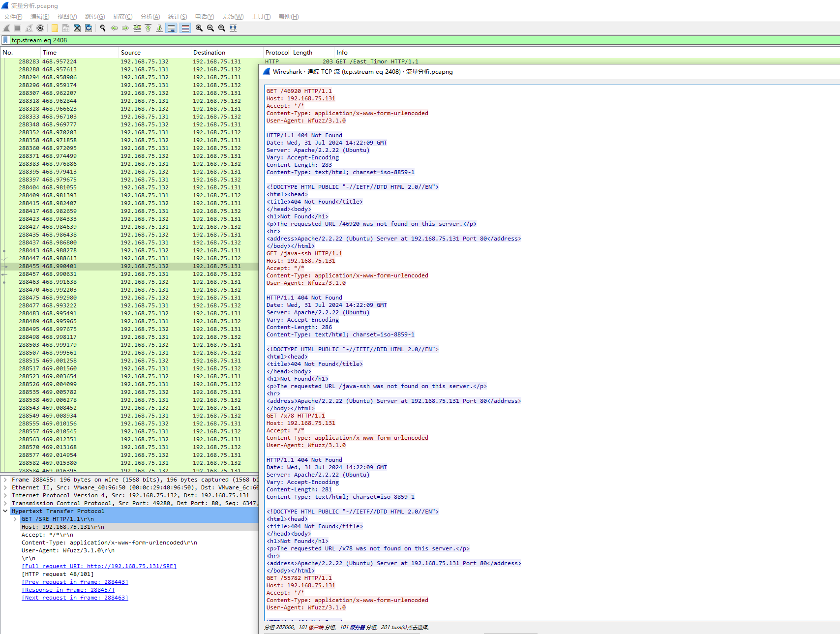Toggle packet list colorization
The width and height of the screenshot is (840, 634).
[185, 28]
